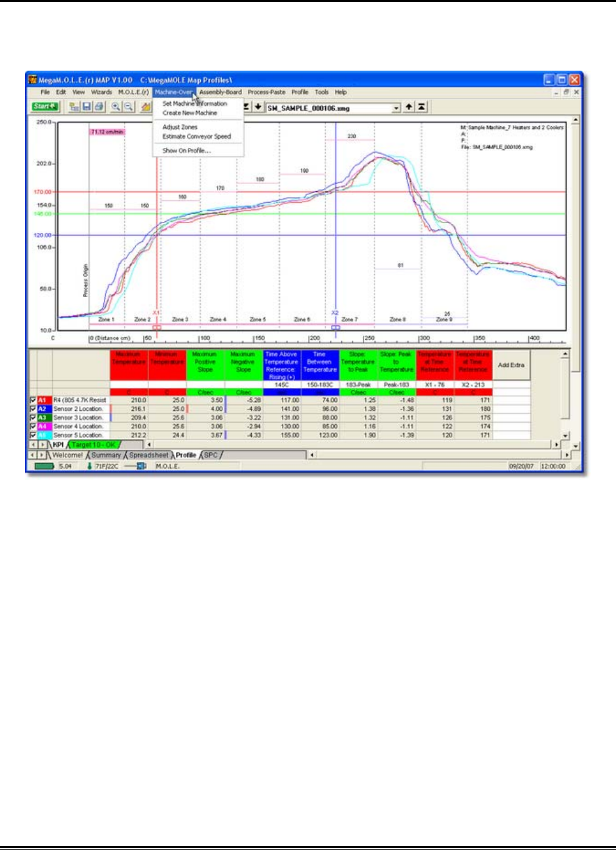This screenshot has width=616, height=850.
Task: Click the blue A2 channel color swatch
Action: pyautogui.click(x=44, y=408)
